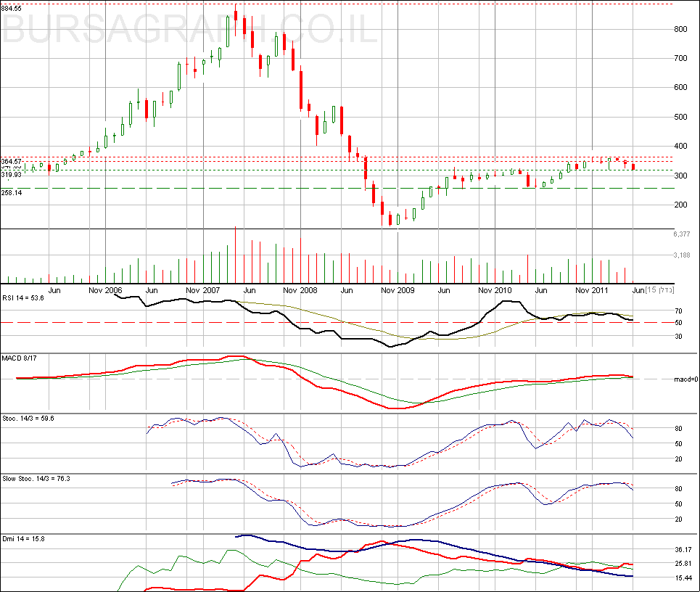The height and width of the screenshot is (592, 700).
Task: Select the Slow Stoc. 14/3 = 76.3 label
Action: 34,480
